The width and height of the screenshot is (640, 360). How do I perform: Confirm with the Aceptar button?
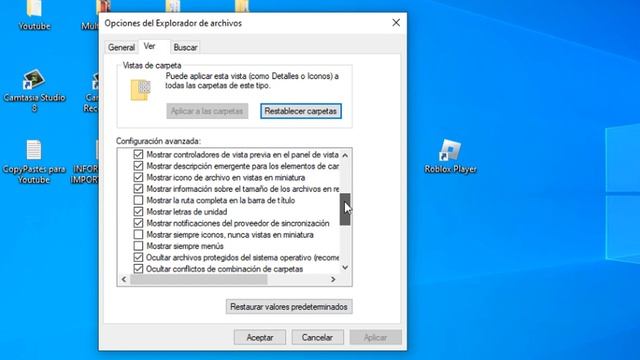click(x=260, y=338)
